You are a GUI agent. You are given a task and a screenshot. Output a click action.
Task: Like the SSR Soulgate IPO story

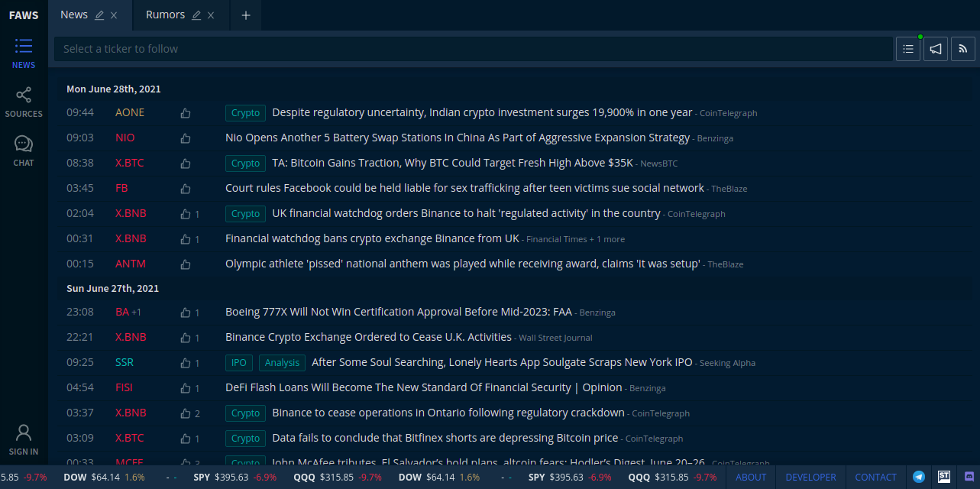tap(185, 363)
